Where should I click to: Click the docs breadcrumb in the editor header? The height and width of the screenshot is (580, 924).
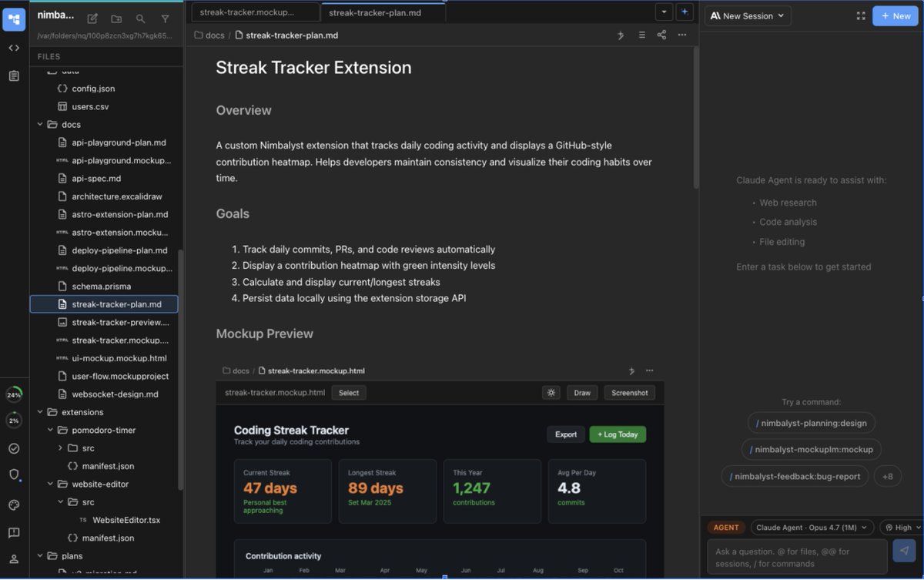click(x=209, y=35)
